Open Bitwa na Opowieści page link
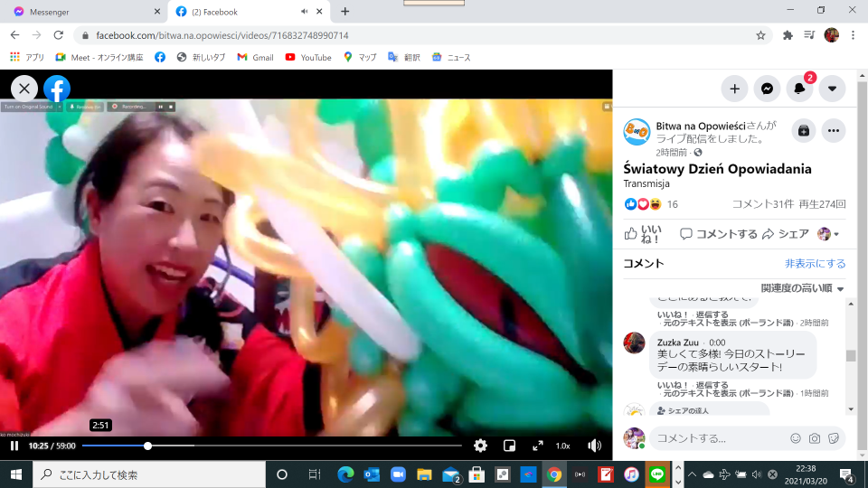The width and height of the screenshot is (868, 488). pyautogui.click(x=701, y=127)
